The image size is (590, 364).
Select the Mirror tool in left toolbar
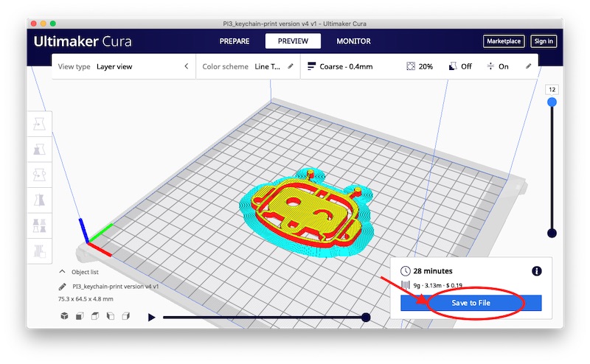pyautogui.click(x=40, y=200)
